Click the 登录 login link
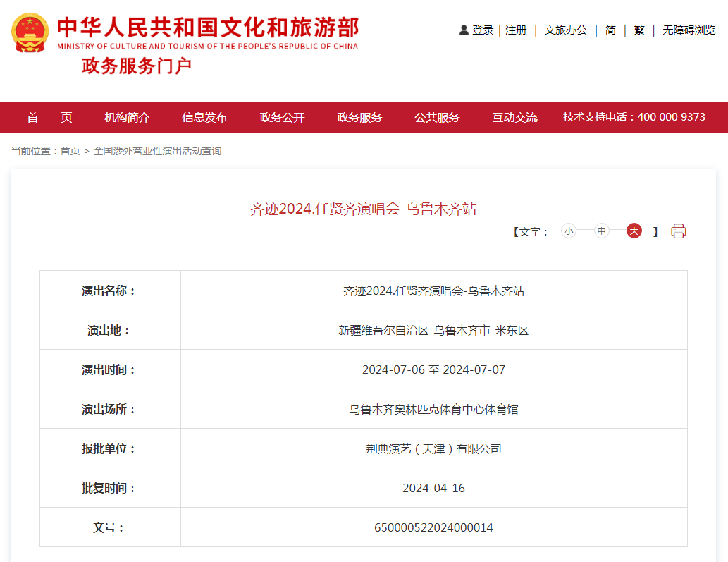Image resolution: width=728 pixels, height=562 pixels. click(x=483, y=30)
